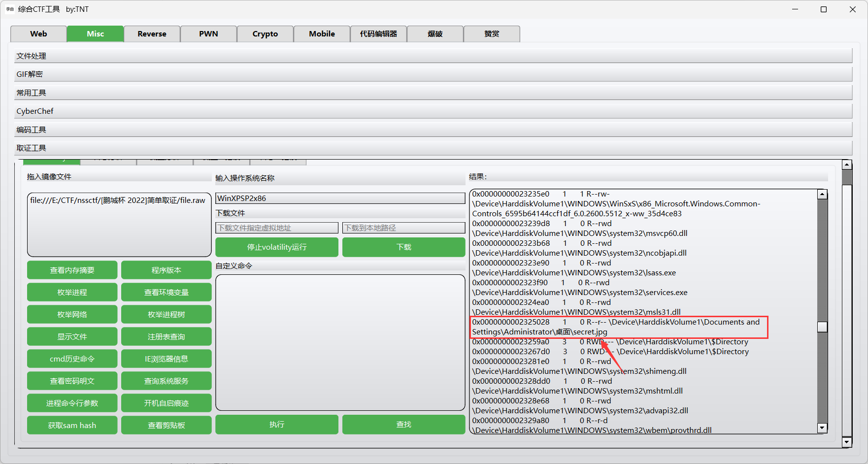Viewport: 868px width, 464px height.
Task: Click the 执行 button
Action: coord(277,425)
